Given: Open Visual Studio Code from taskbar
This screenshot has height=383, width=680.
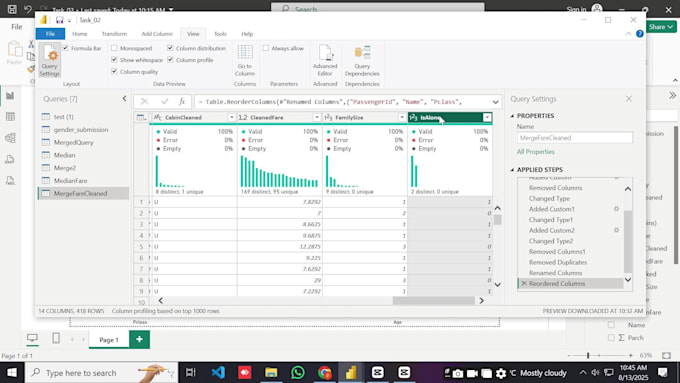Looking at the screenshot, I should [x=218, y=373].
